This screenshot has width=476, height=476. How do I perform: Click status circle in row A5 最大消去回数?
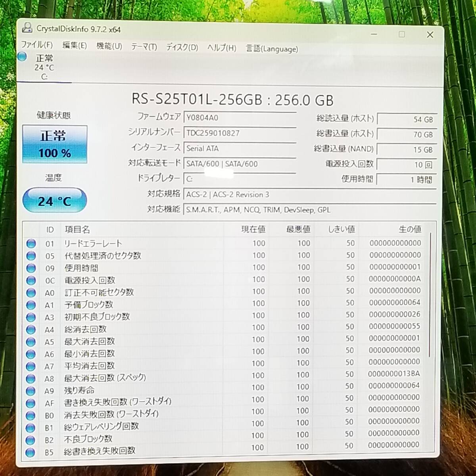click(x=31, y=342)
